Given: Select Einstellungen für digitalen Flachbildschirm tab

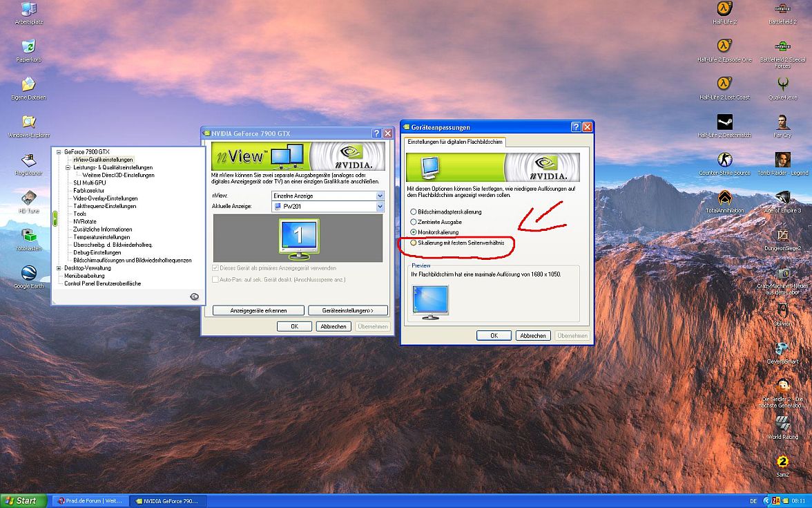Looking at the screenshot, I should click(x=455, y=142).
